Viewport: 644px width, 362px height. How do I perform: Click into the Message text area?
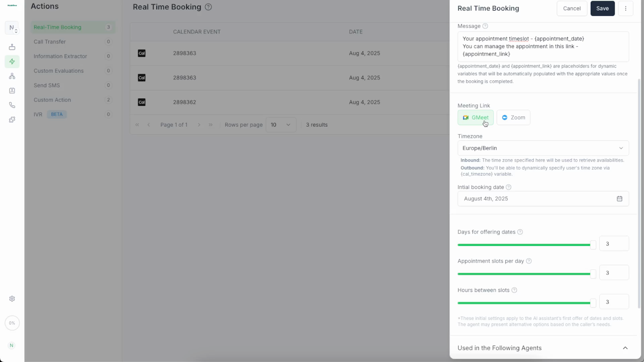click(543, 46)
